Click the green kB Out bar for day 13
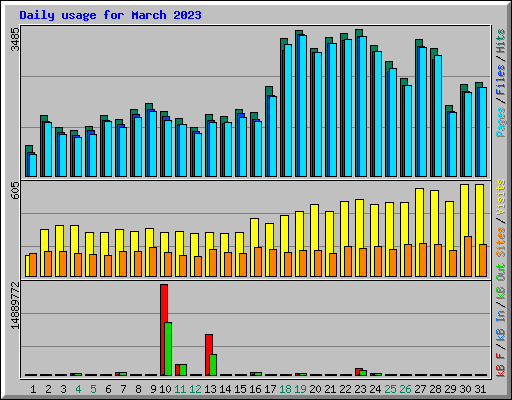Image resolution: width=512 pixels, height=400 pixels. point(213,365)
